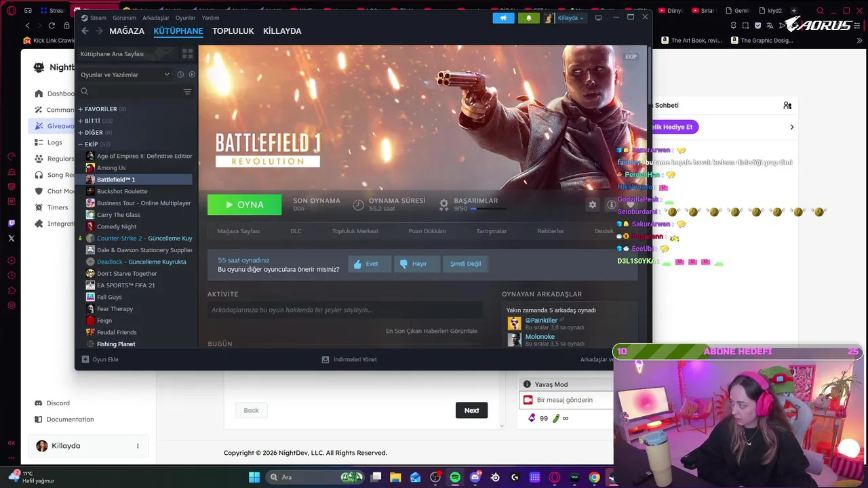Image resolution: width=868 pixels, height=488 pixels.
Task: Switch library to grid collections view icon
Action: (x=187, y=54)
